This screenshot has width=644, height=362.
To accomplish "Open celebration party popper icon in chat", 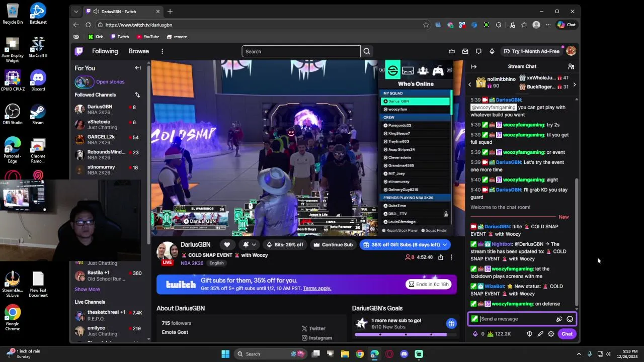I will pyautogui.click(x=559, y=319).
